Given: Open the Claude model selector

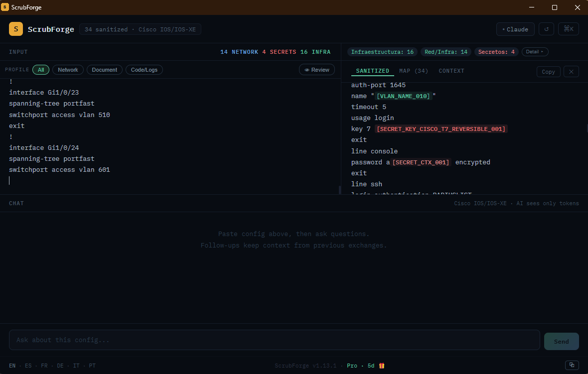Looking at the screenshot, I should [x=515, y=29].
